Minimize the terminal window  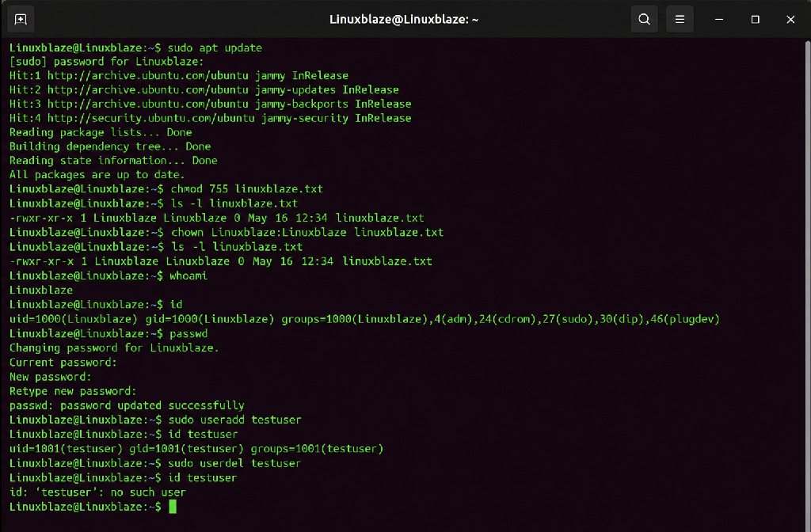719,20
